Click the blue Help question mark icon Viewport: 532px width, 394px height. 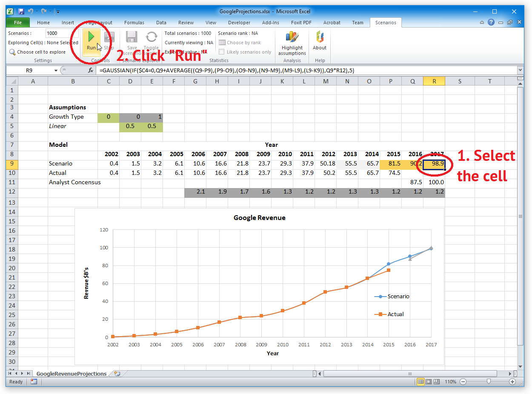[x=492, y=23]
